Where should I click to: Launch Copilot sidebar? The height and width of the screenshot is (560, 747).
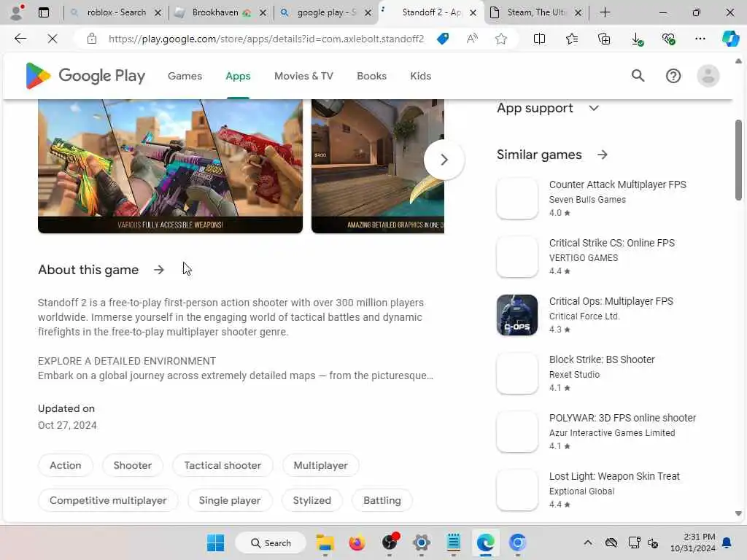tap(730, 39)
